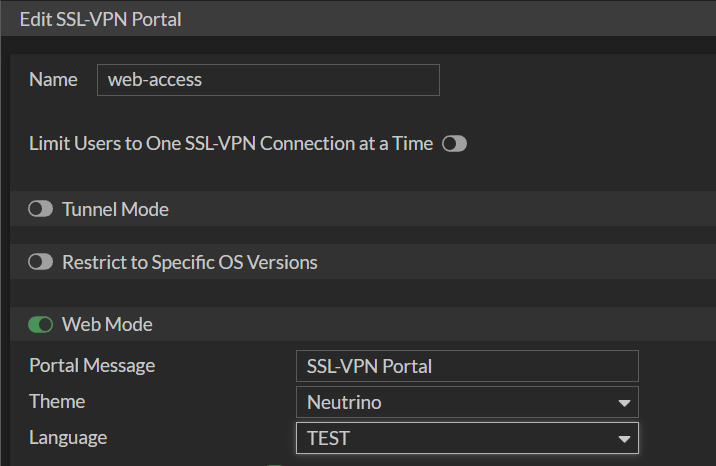Click the arrow icon on the Language dropdown
716x466 pixels.
625,439
